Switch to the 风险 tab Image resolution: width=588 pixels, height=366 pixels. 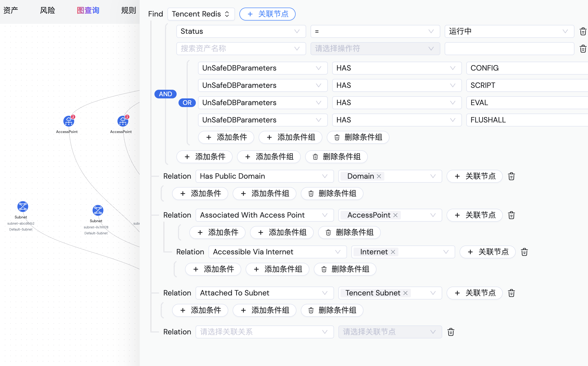[47, 10]
